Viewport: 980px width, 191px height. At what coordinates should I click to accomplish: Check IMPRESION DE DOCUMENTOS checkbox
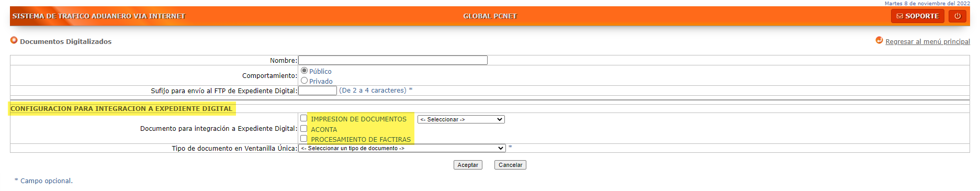[x=303, y=118]
